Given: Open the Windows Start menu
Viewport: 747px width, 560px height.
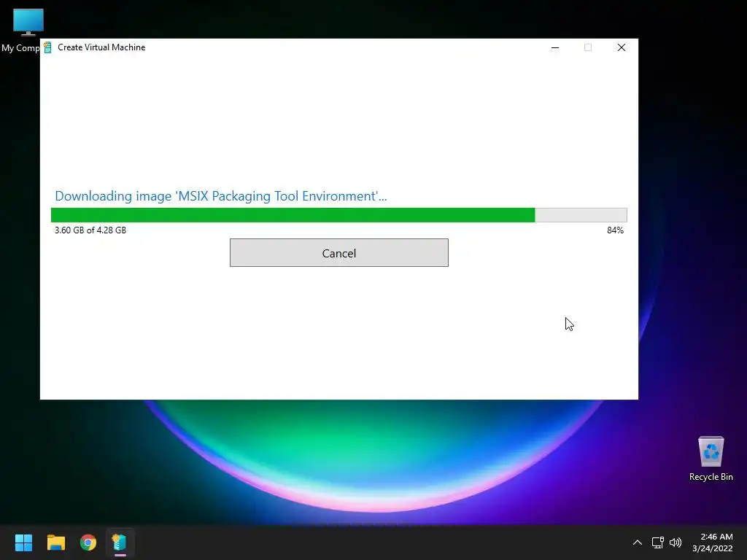Looking at the screenshot, I should click(x=23, y=542).
